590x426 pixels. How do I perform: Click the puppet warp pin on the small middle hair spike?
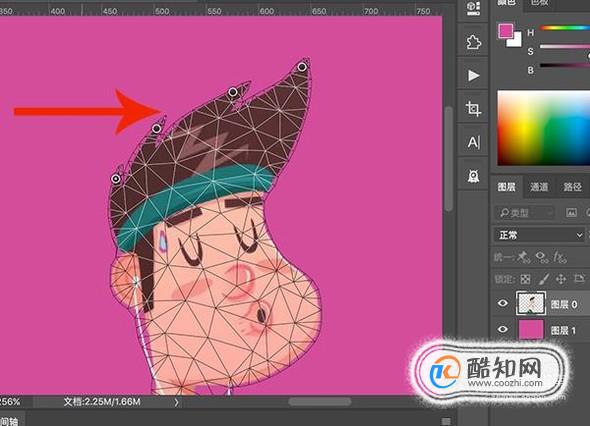233,91
